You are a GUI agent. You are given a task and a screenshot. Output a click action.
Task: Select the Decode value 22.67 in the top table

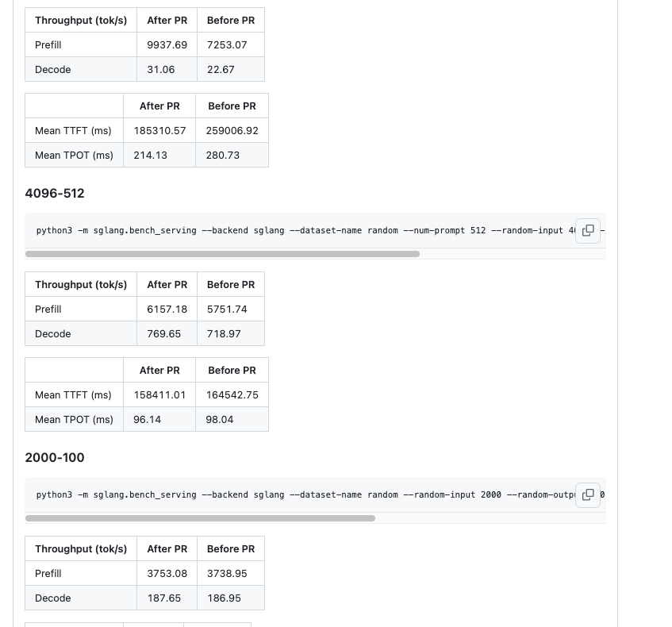click(x=219, y=69)
